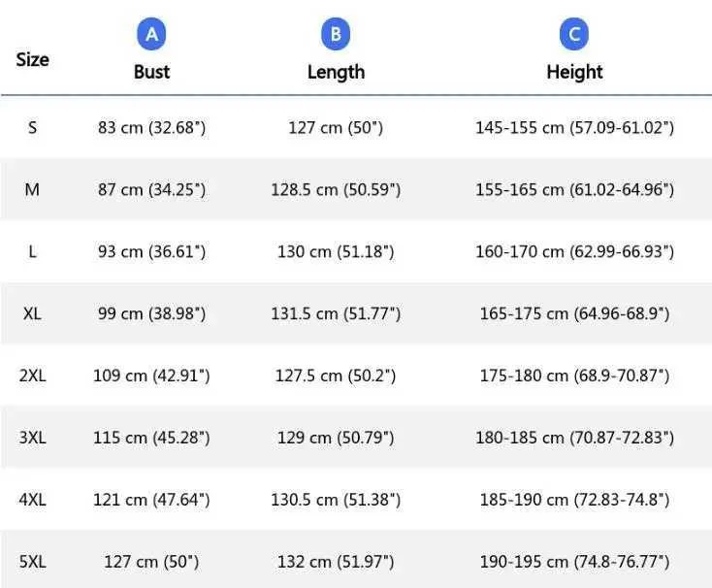Viewport: 712px width, 588px height.
Task: Click the Size column header
Action: pyautogui.click(x=32, y=59)
